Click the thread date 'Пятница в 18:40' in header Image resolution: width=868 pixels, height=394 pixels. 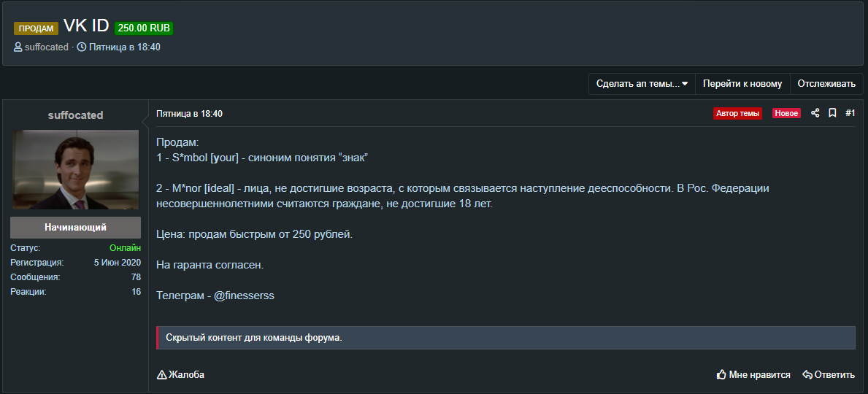pos(125,47)
